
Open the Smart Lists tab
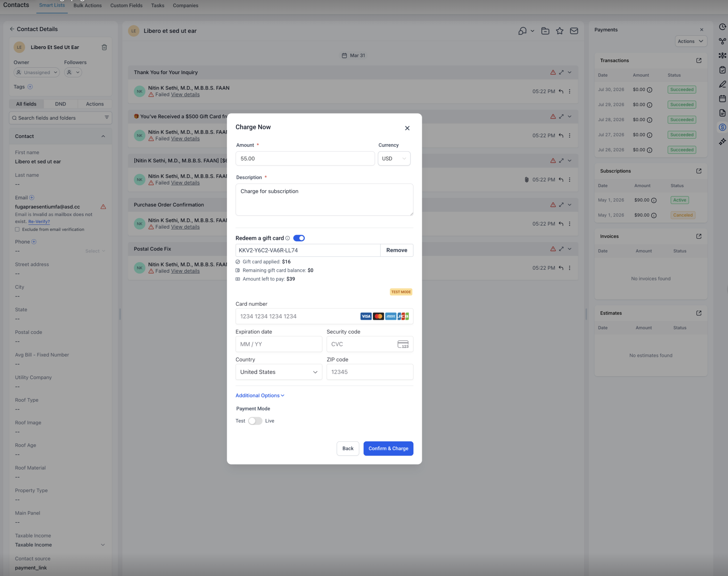point(52,5)
